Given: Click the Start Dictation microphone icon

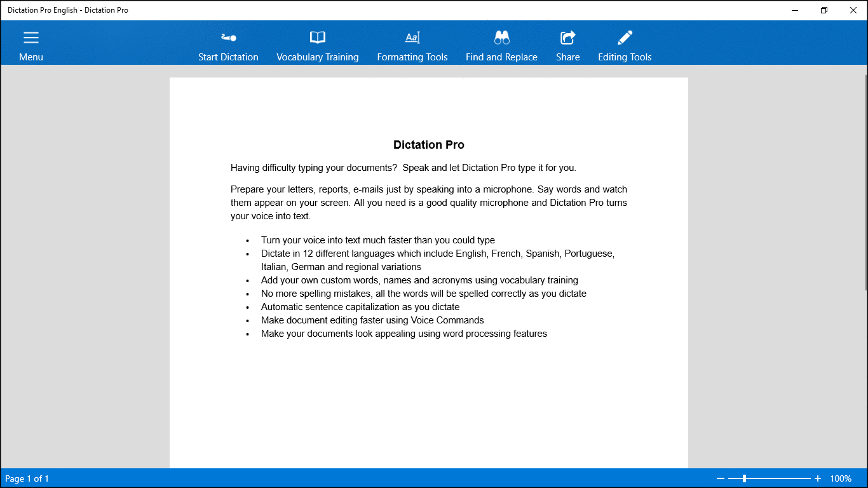Looking at the screenshot, I should tap(228, 37).
